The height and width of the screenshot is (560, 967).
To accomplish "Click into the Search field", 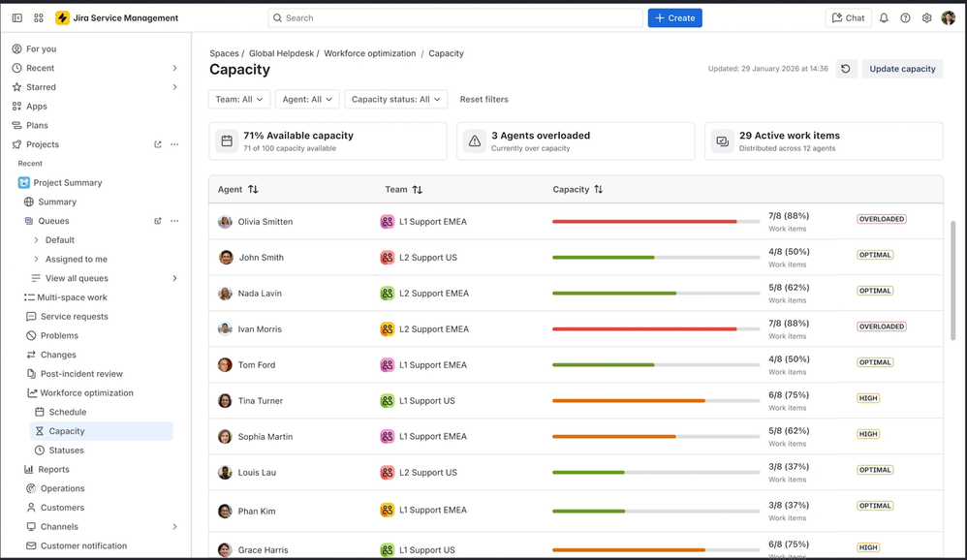I will click(x=455, y=17).
